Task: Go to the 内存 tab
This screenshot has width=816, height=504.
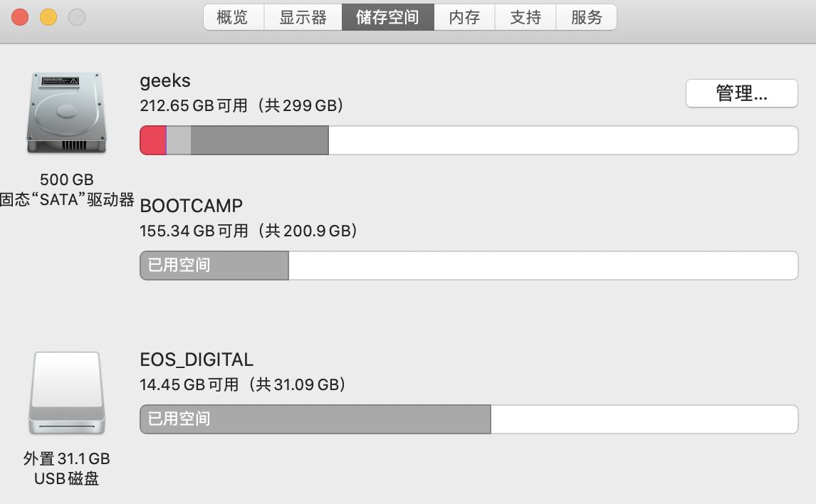Action: click(464, 17)
